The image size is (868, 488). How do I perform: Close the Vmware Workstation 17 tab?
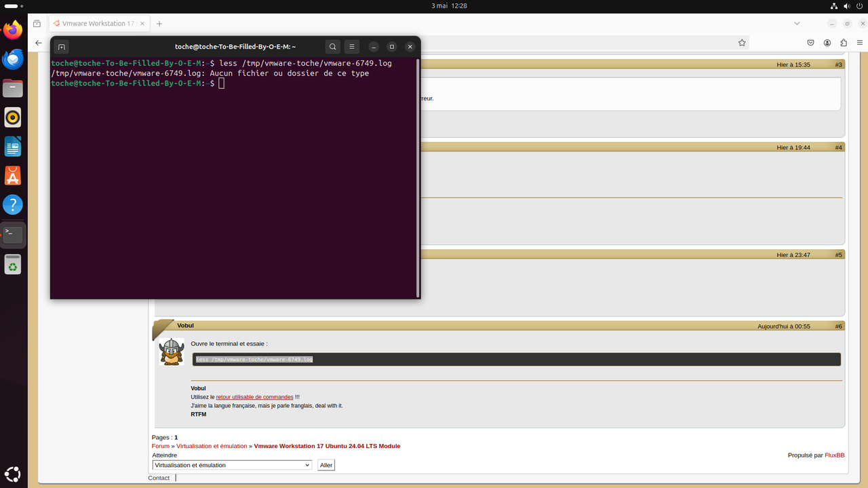[142, 23]
